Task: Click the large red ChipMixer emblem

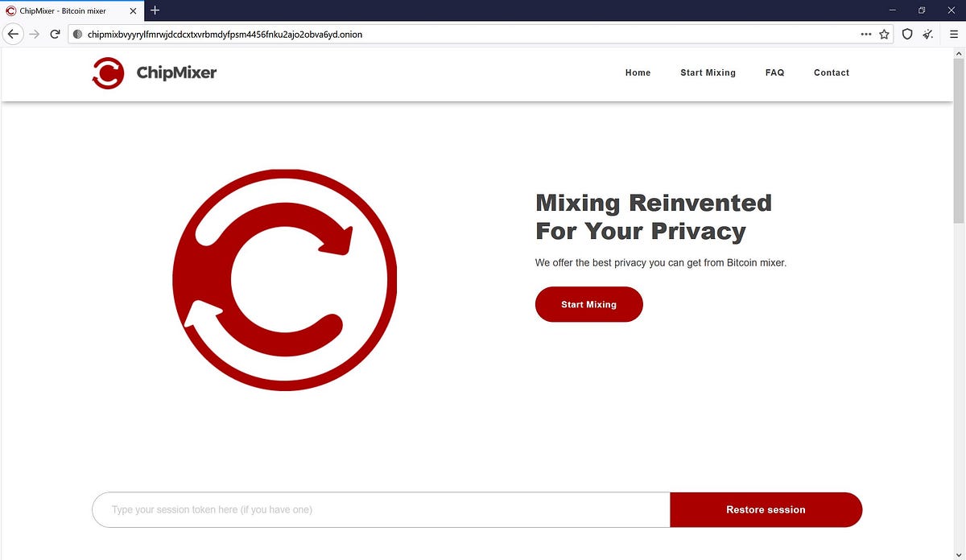Action: tap(284, 279)
